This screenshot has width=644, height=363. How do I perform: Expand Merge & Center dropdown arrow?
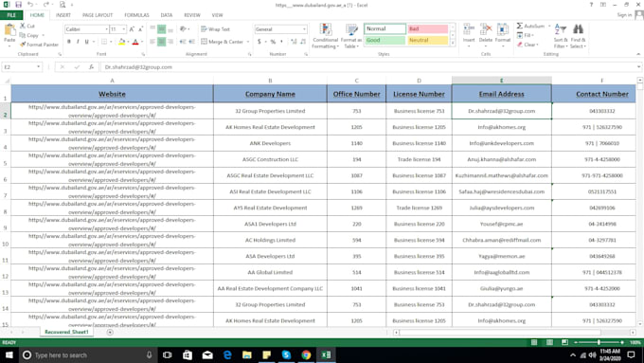tap(248, 42)
